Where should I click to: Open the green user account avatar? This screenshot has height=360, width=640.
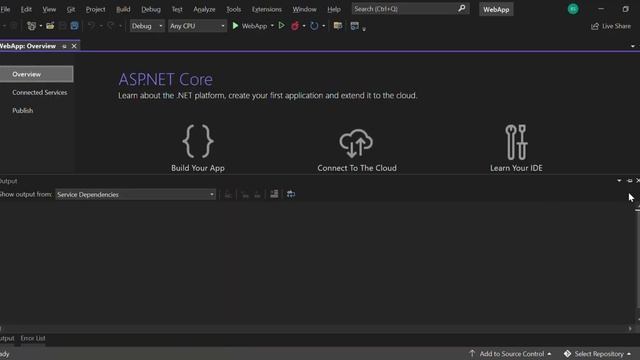pos(573,9)
